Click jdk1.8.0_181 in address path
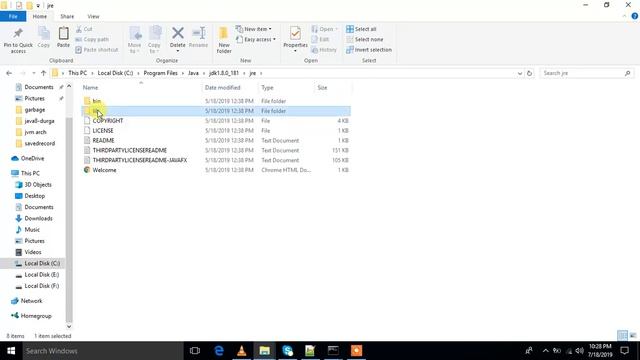640x360 pixels. click(224, 73)
